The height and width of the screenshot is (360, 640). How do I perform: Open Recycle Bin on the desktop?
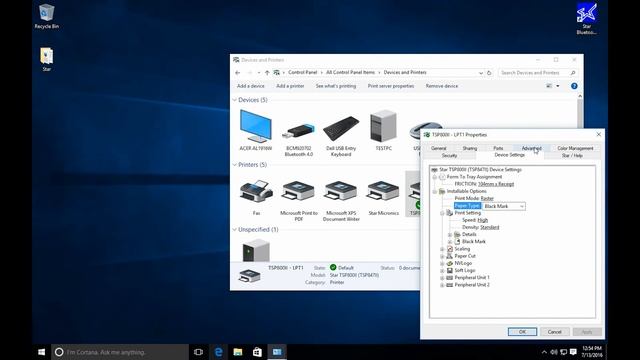[47, 16]
